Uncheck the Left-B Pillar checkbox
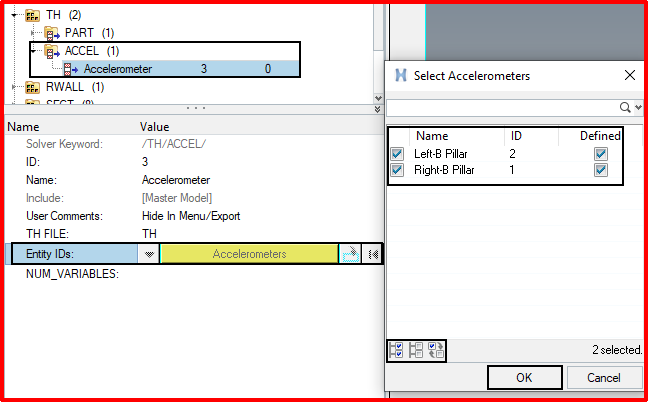Image resolution: width=648 pixels, height=402 pixels. [x=397, y=154]
